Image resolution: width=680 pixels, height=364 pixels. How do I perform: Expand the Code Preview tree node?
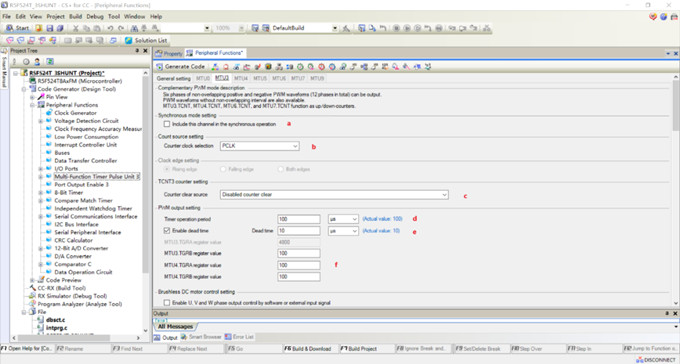(32, 280)
